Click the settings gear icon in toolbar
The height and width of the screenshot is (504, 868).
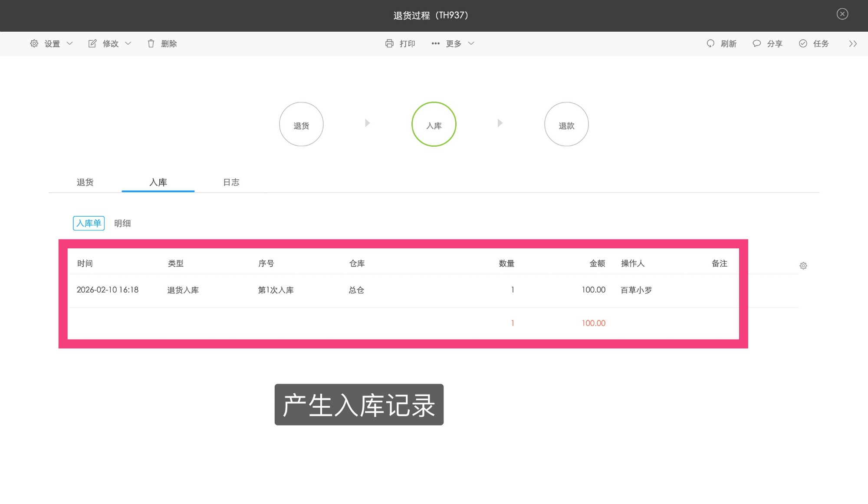(34, 43)
